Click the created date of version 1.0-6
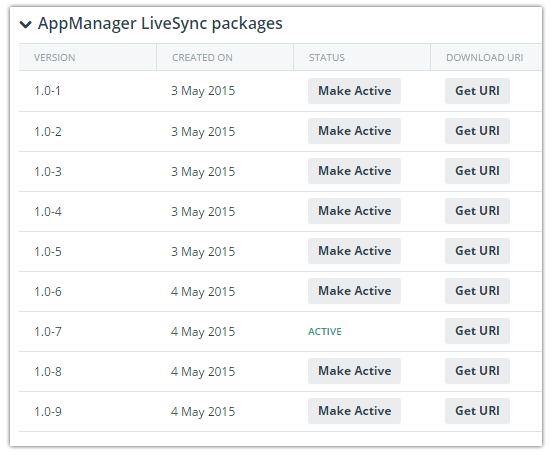The height and width of the screenshot is (456, 551). [203, 292]
